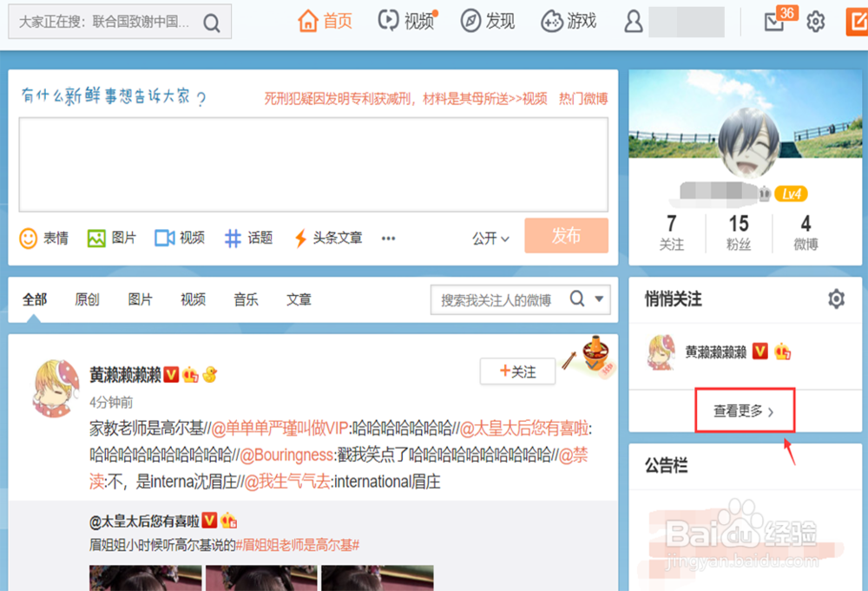Image resolution: width=868 pixels, height=591 pixels.
Task: Switch to the 音乐 tab
Action: pos(246,299)
